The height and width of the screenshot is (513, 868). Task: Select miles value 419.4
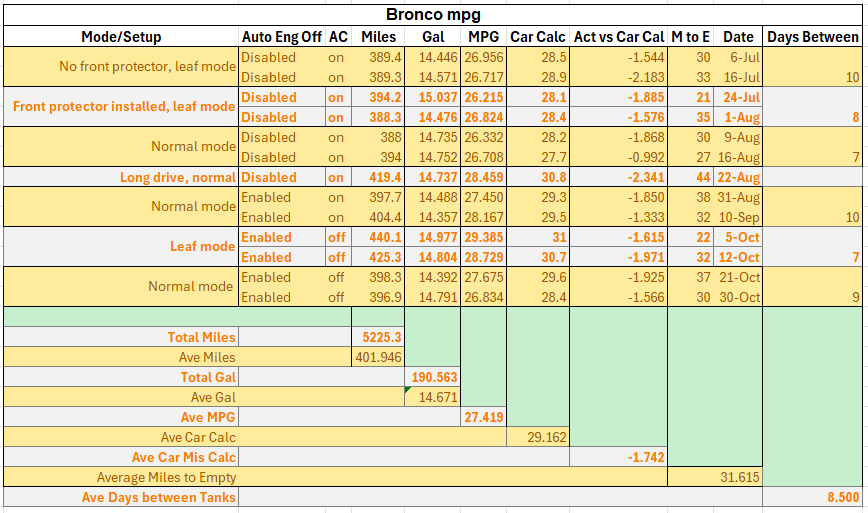point(378,177)
